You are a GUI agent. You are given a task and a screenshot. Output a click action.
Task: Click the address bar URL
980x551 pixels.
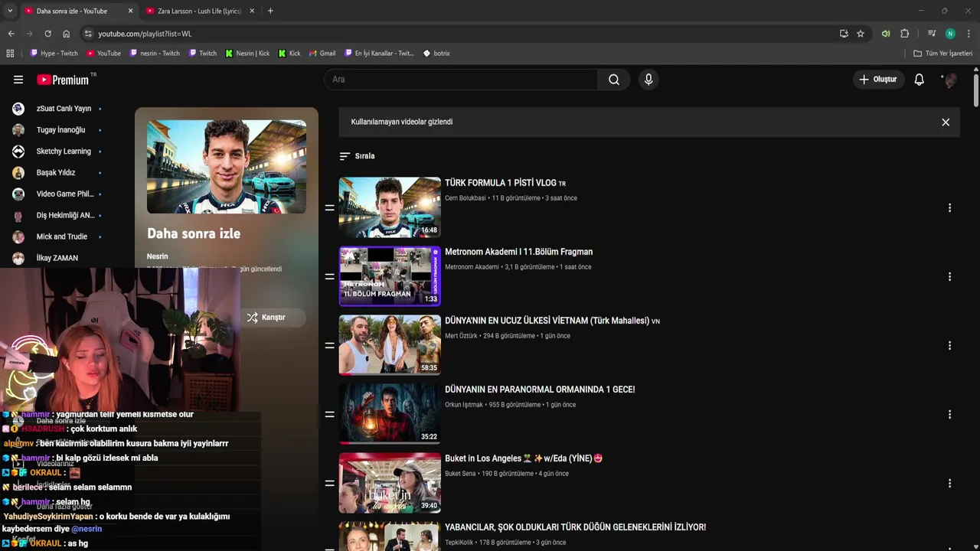point(145,34)
